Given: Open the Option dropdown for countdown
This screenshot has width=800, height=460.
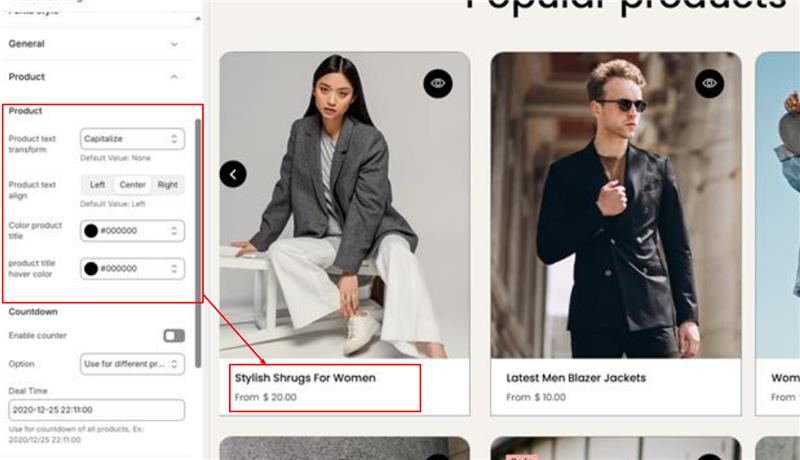Looking at the screenshot, I should [132, 364].
